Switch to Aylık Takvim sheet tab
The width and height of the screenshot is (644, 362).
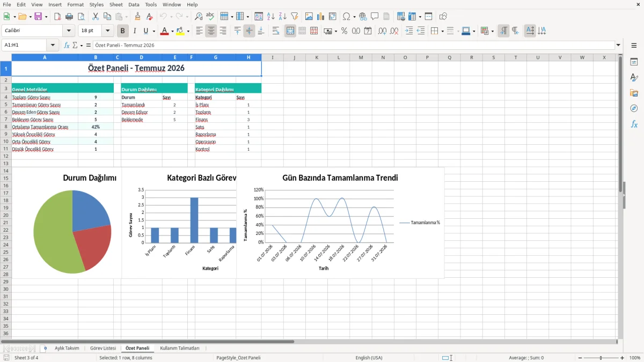point(67,348)
